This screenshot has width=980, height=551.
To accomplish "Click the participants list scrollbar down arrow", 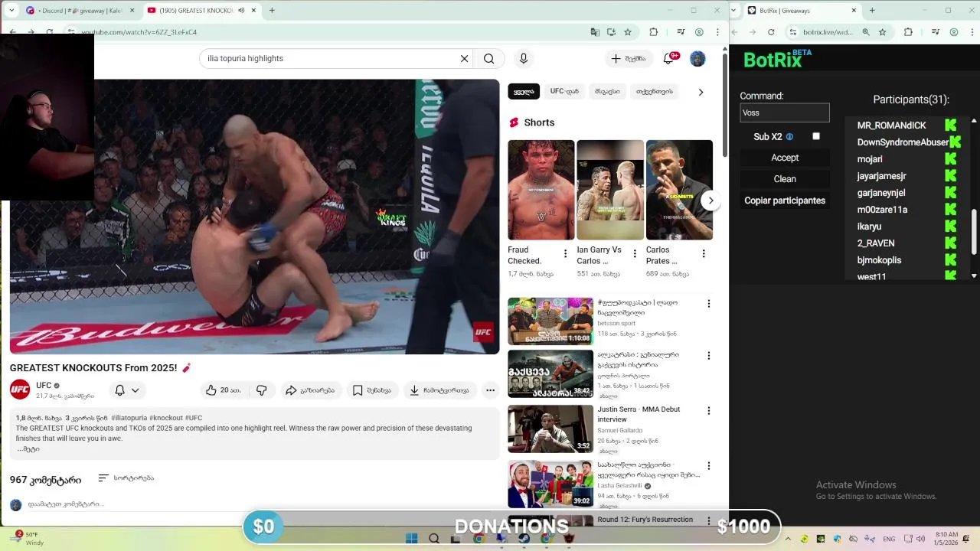I will click(974, 275).
